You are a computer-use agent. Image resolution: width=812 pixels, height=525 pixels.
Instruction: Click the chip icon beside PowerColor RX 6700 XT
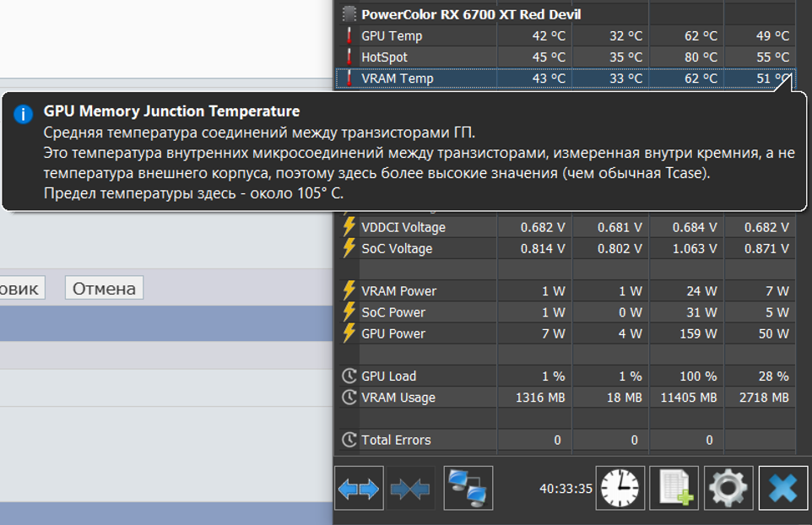pos(349,14)
